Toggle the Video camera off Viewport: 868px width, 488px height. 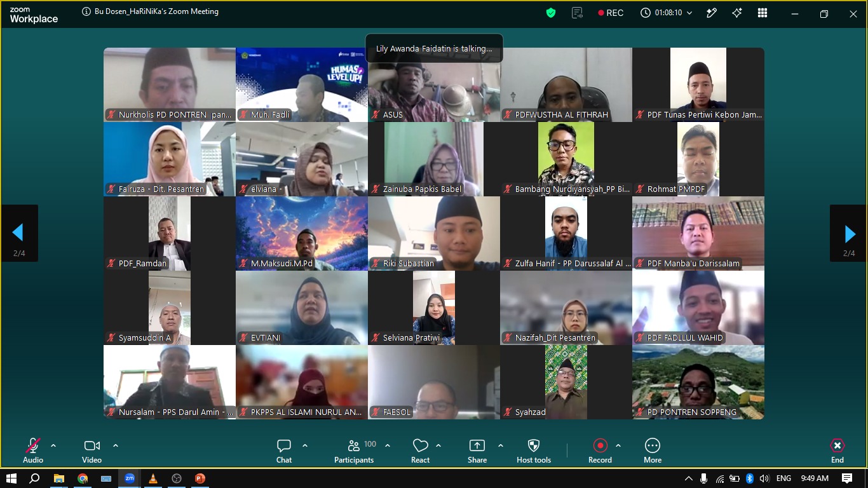click(92, 451)
